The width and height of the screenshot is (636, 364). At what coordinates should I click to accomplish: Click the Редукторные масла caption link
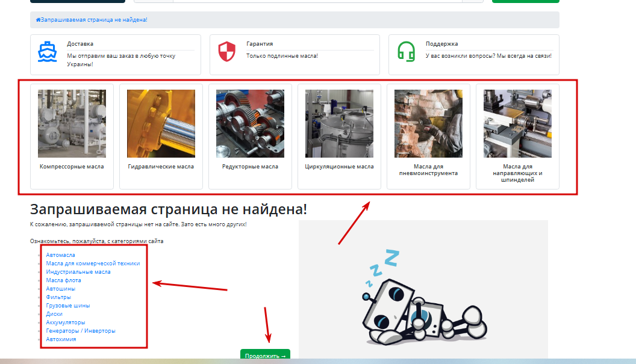[251, 167]
